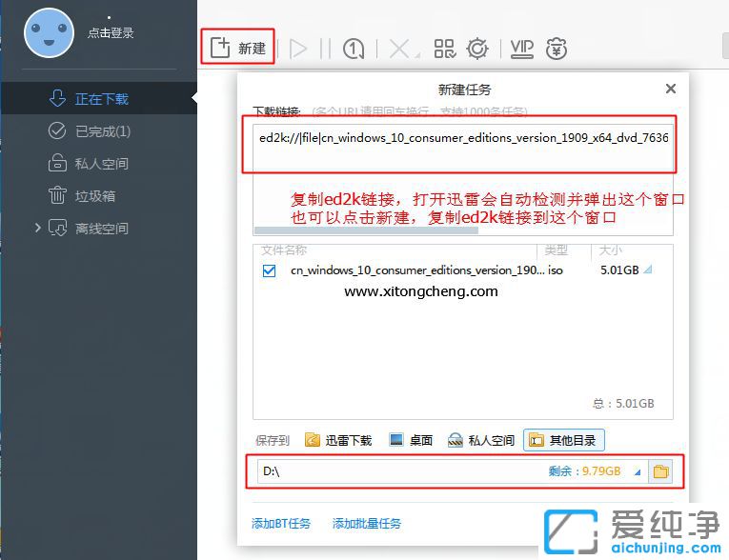Open the save path dropdown arrow
Screen dimensions: 729x560
click(x=637, y=471)
